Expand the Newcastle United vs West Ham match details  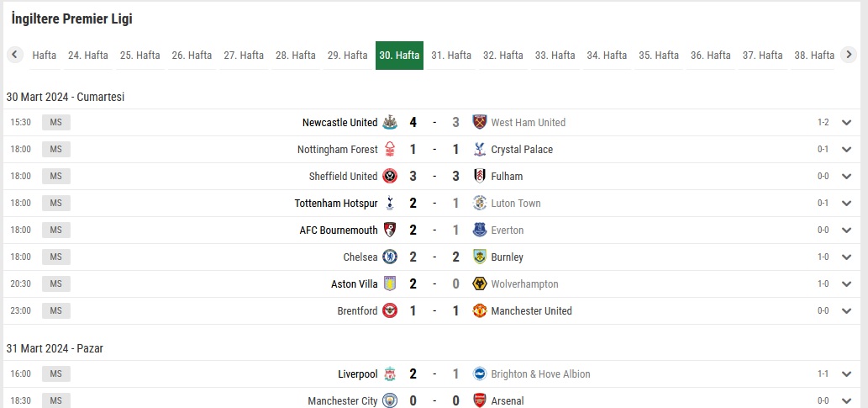[x=846, y=123]
